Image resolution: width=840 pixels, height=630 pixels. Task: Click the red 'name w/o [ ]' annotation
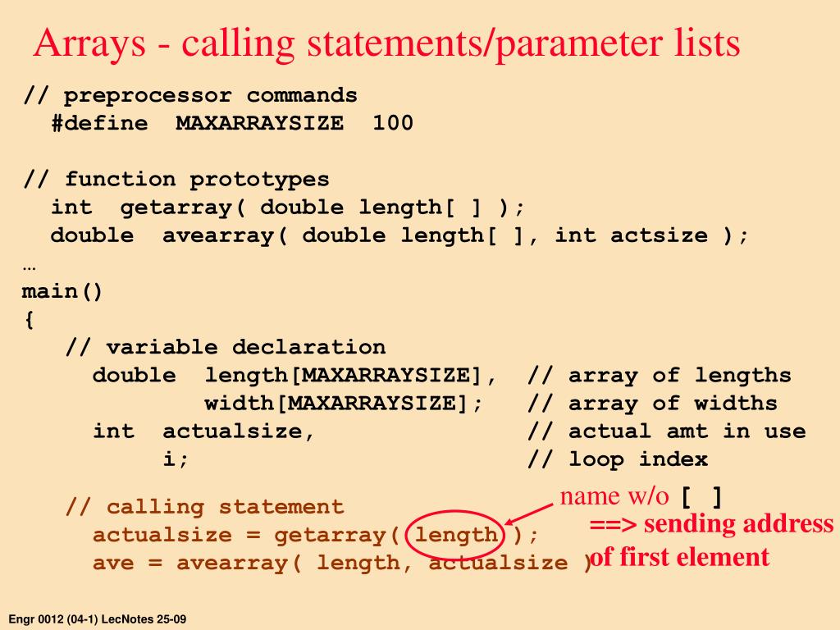click(x=641, y=497)
